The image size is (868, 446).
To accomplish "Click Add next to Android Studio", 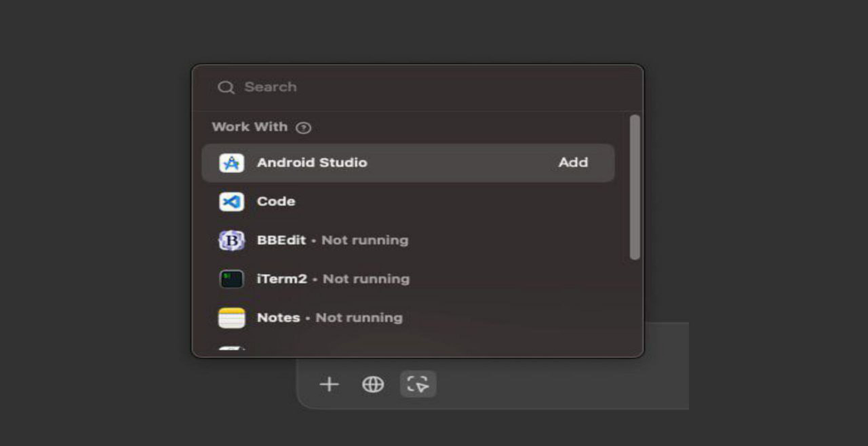I will click(573, 163).
